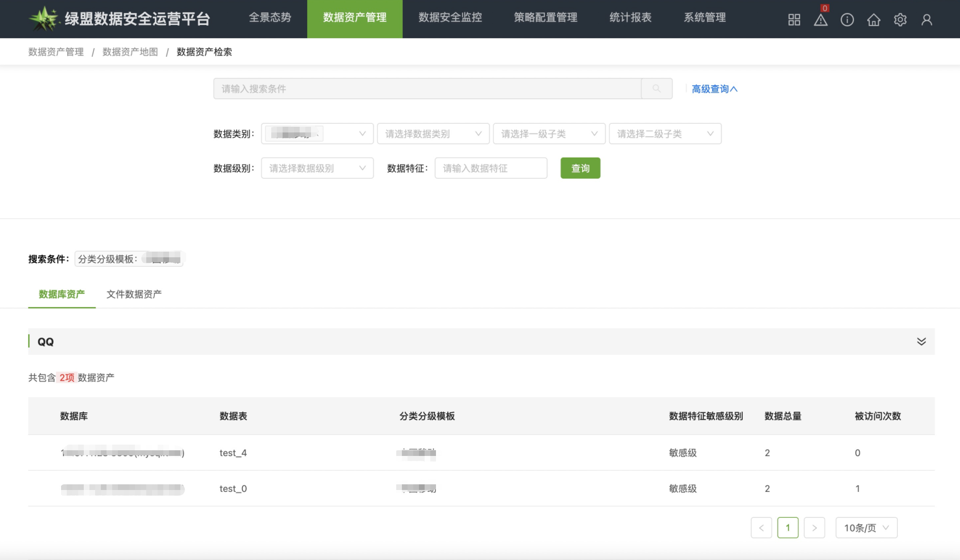The width and height of the screenshot is (960, 560).
Task: Go to home via house icon
Action: point(873,19)
